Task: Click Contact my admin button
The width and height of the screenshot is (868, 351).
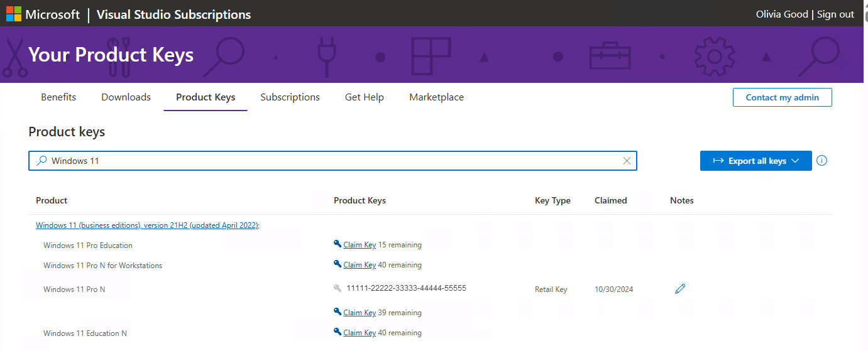Action: tap(782, 97)
